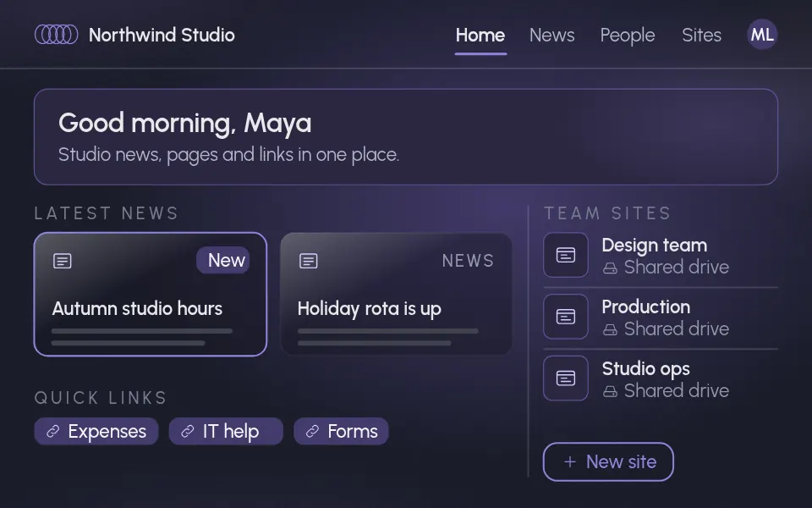The image size is (812, 508).
Task: Click the drive icon under Production
Action: [x=610, y=329]
